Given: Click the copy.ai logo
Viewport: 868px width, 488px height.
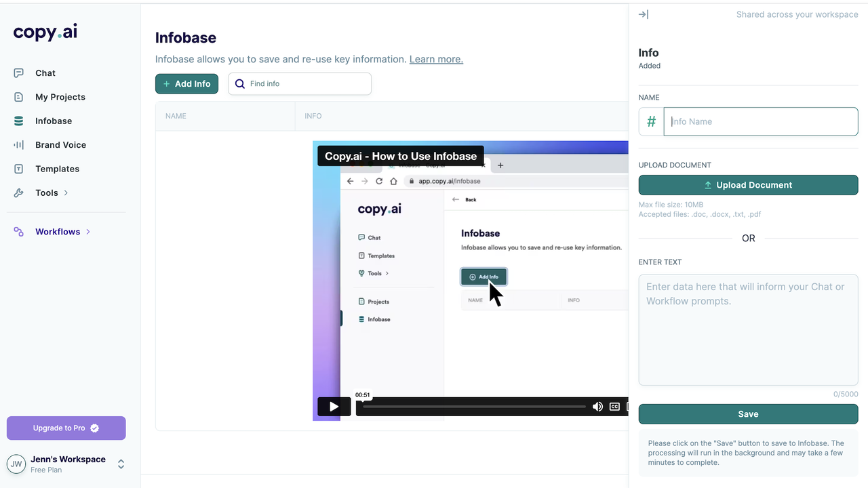Looking at the screenshot, I should pyautogui.click(x=45, y=33).
